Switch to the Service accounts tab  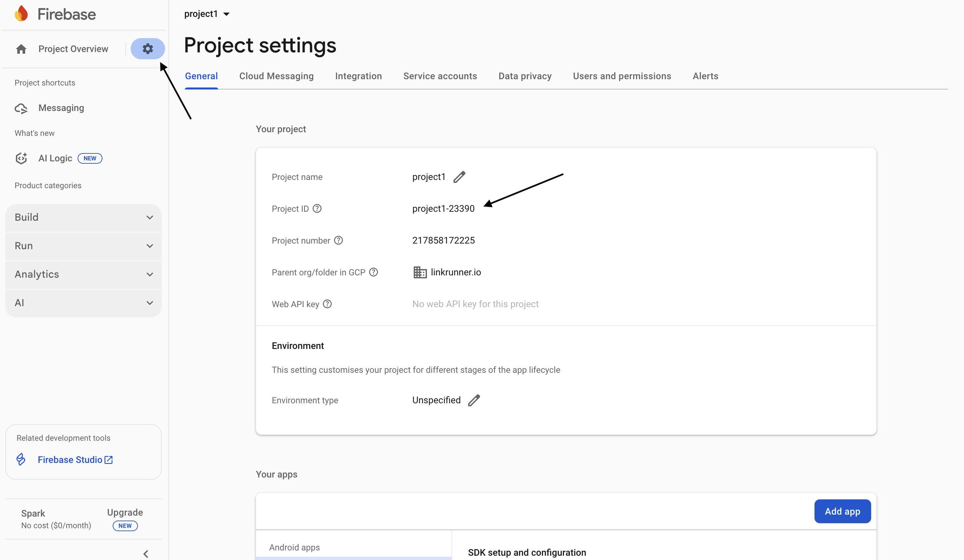pos(440,76)
